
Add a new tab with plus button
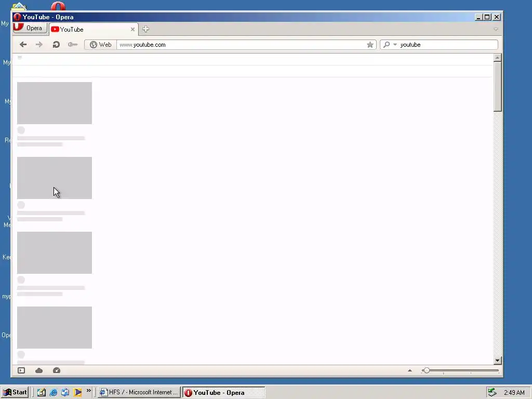pyautogui.click(x=145, y=29)
